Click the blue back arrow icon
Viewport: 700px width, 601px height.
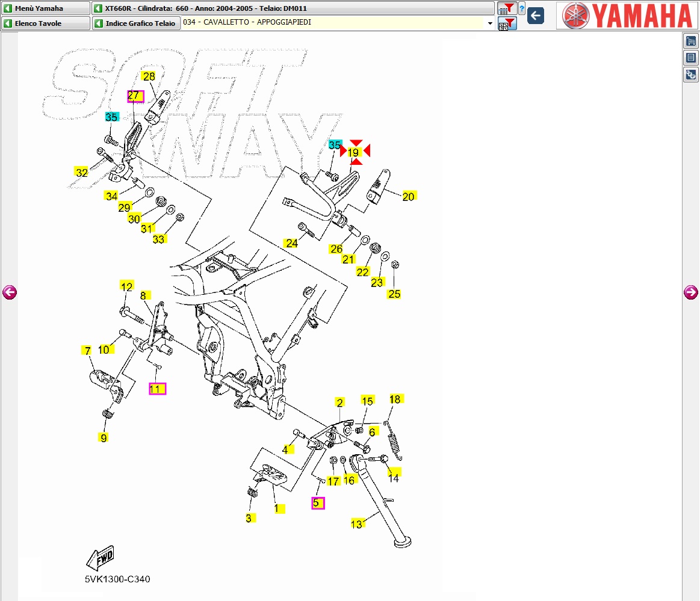click(x=535, y=16)
